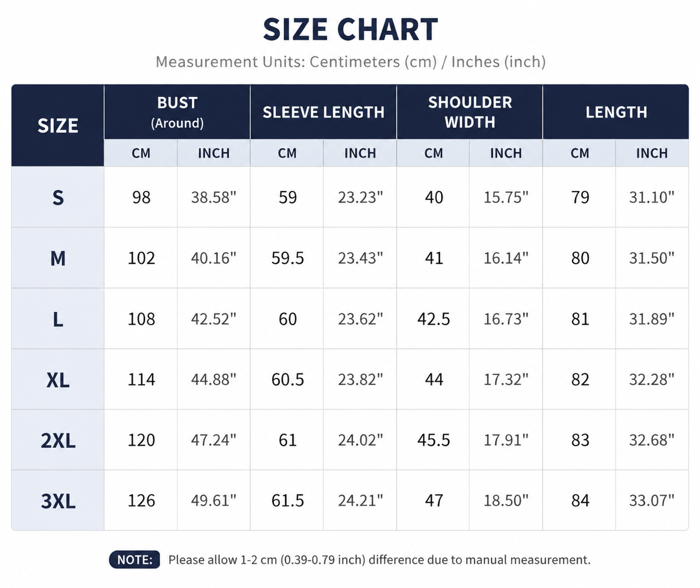Select the 3XL size row label
700x588 pixels.
coord(58,501)
